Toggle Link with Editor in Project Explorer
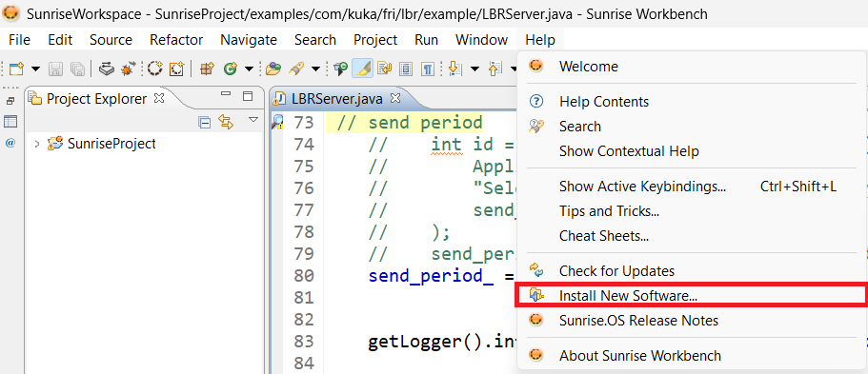Viewport: 868px width, 374px height. (226, 122)
